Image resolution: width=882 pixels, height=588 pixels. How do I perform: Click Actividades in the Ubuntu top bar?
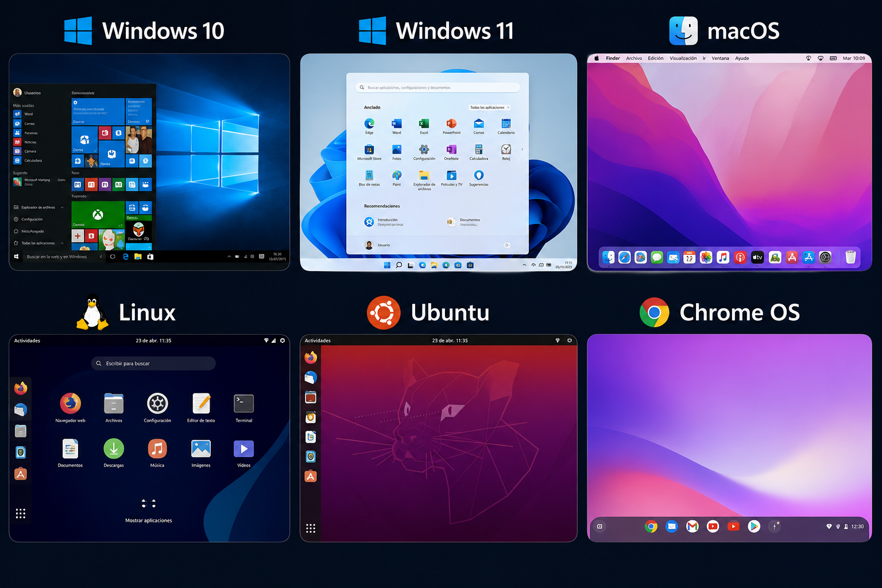coord(318,341)
